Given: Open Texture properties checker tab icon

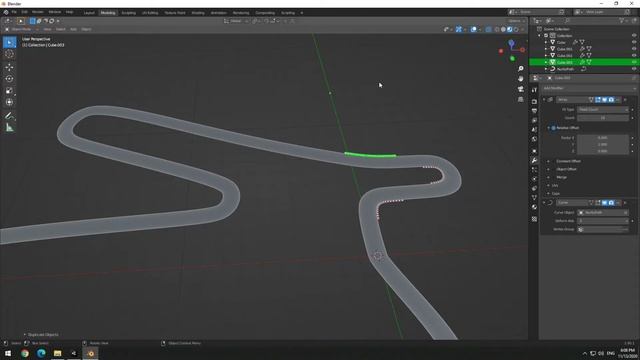Looking at the screenshot, I should 534,219.
